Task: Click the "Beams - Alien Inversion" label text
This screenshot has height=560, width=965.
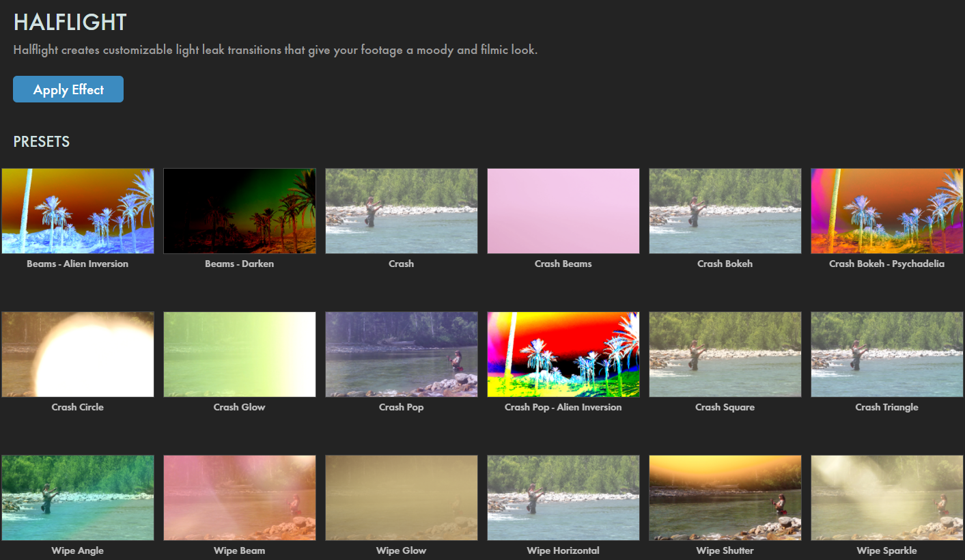Action: click(x=78, y=264)
